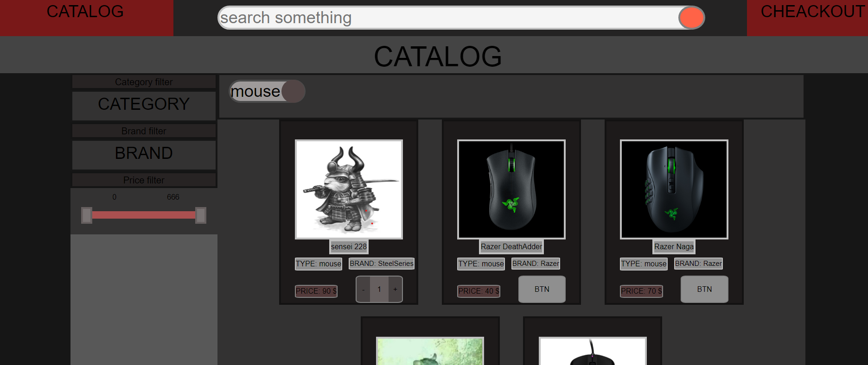This screenshot has width=868, height=365.
Task: Click BTN for Razer Naga
Action: coord(704,289)
